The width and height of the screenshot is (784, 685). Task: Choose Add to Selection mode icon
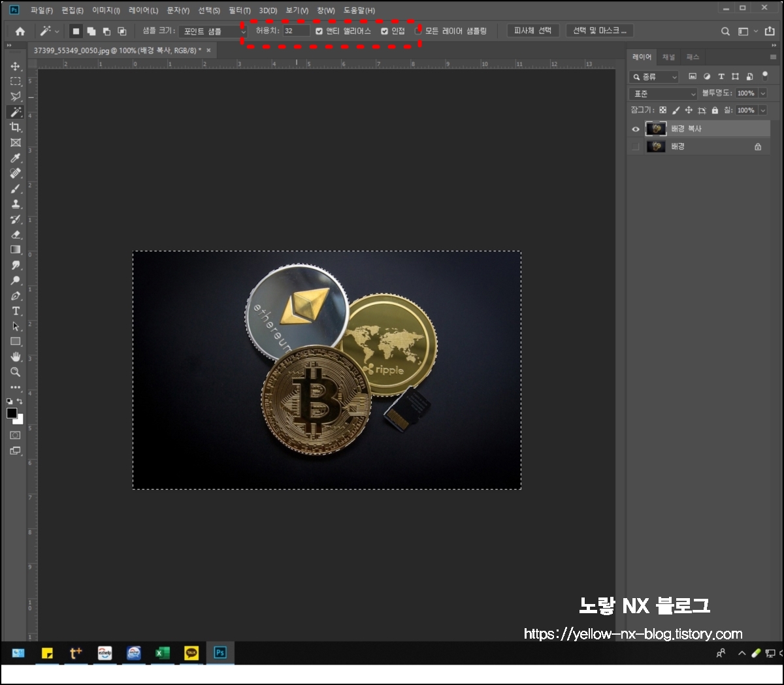click(91, 31)
